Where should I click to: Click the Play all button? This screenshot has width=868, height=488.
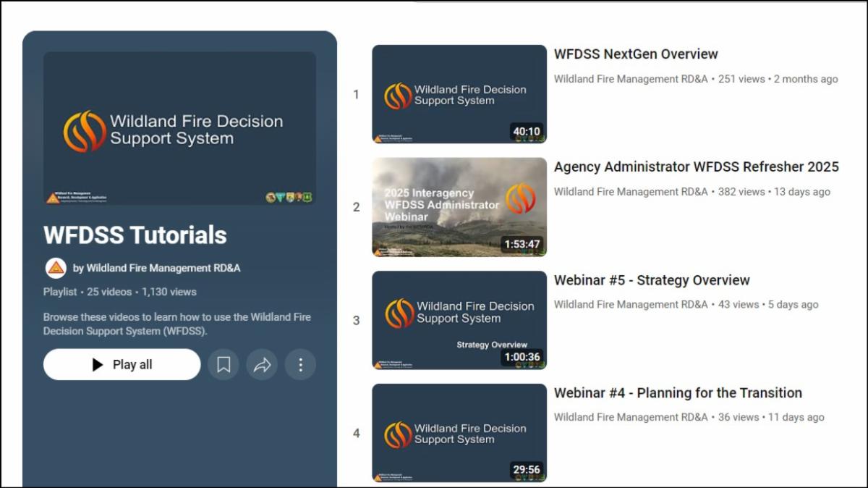[x=122, y=364]
